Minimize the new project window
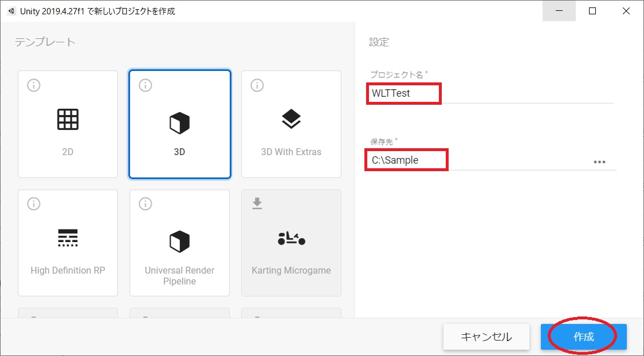 (559, 11)
